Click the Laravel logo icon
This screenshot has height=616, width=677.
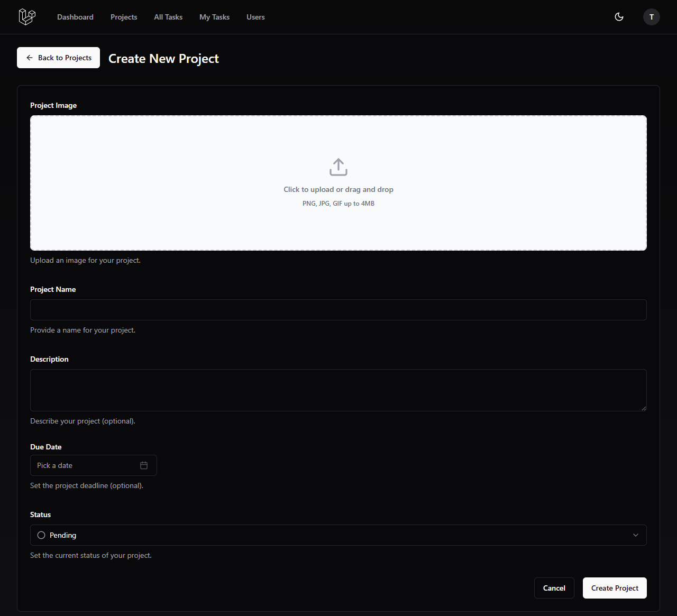point(27,17)
